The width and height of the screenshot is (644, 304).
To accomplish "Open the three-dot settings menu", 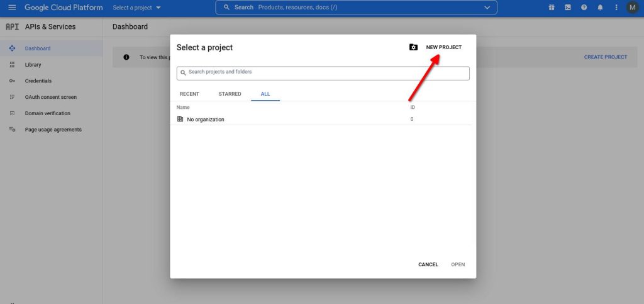I will tap(616, 8).
